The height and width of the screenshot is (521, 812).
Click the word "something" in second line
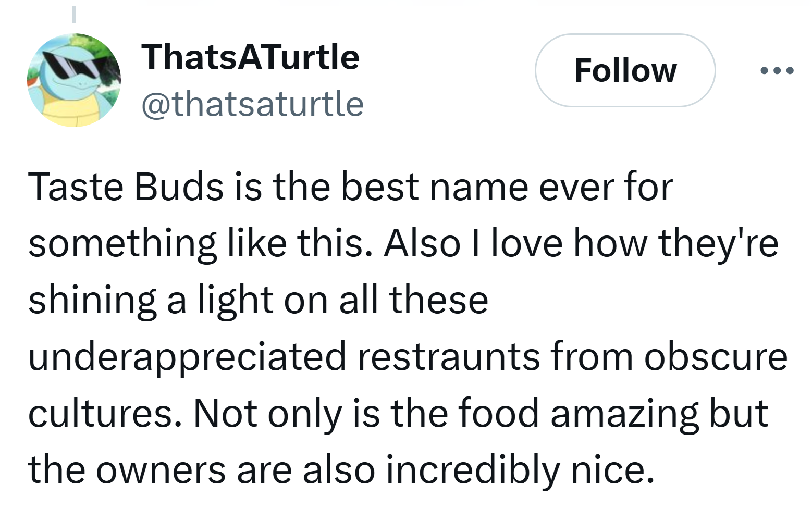coord(122,243)
